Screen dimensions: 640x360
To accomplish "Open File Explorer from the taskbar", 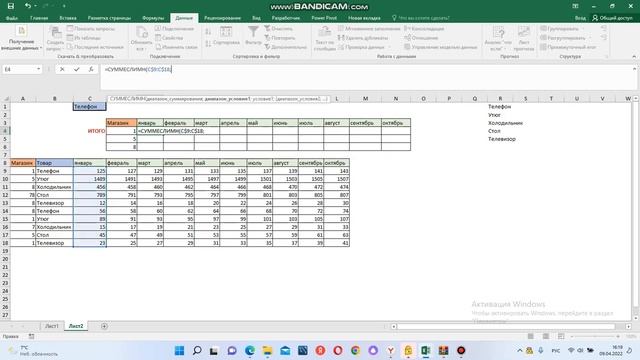I will 267,351.
